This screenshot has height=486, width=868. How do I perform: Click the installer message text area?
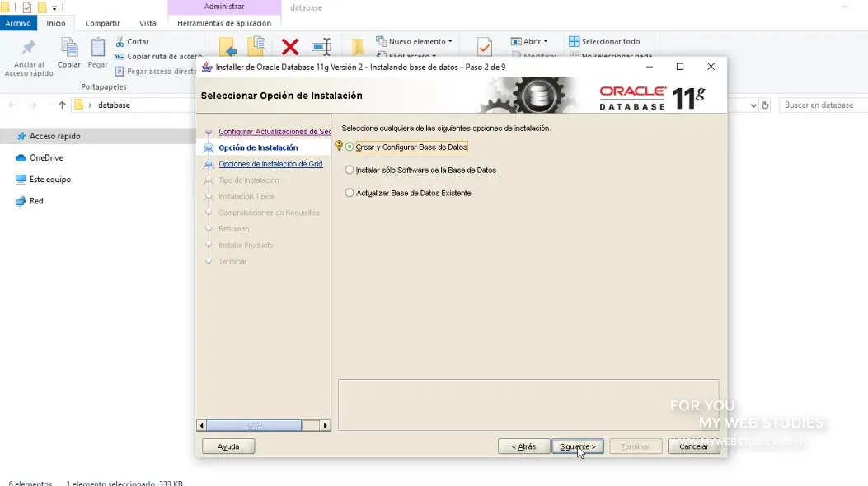click(528, 404)
